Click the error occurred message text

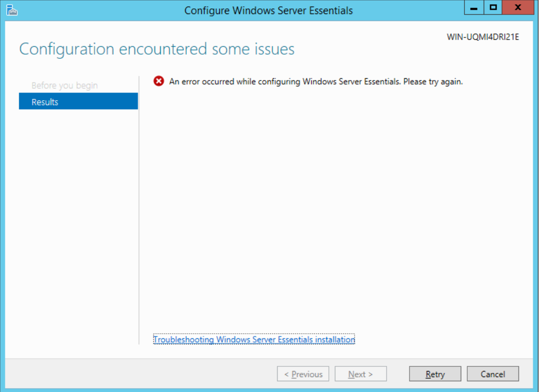315,82
